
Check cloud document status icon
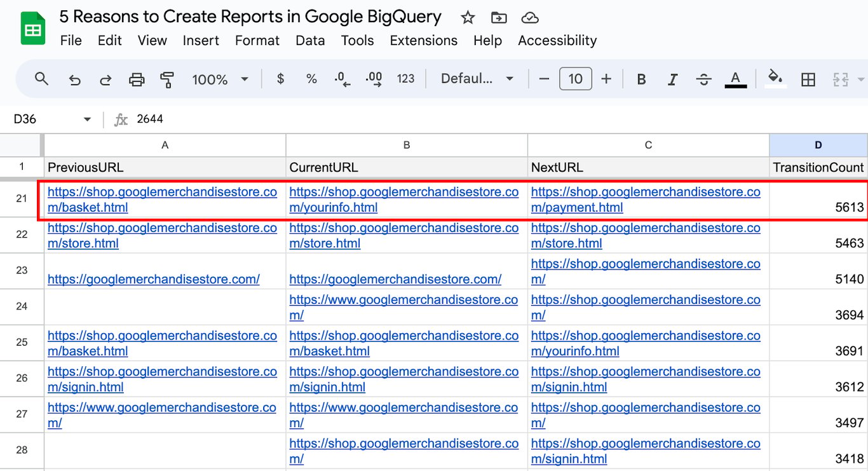pos(529,17)
